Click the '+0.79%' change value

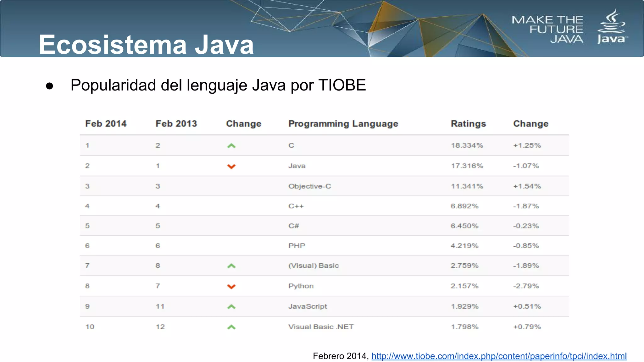pyautogui.click(x=527, y=327)
